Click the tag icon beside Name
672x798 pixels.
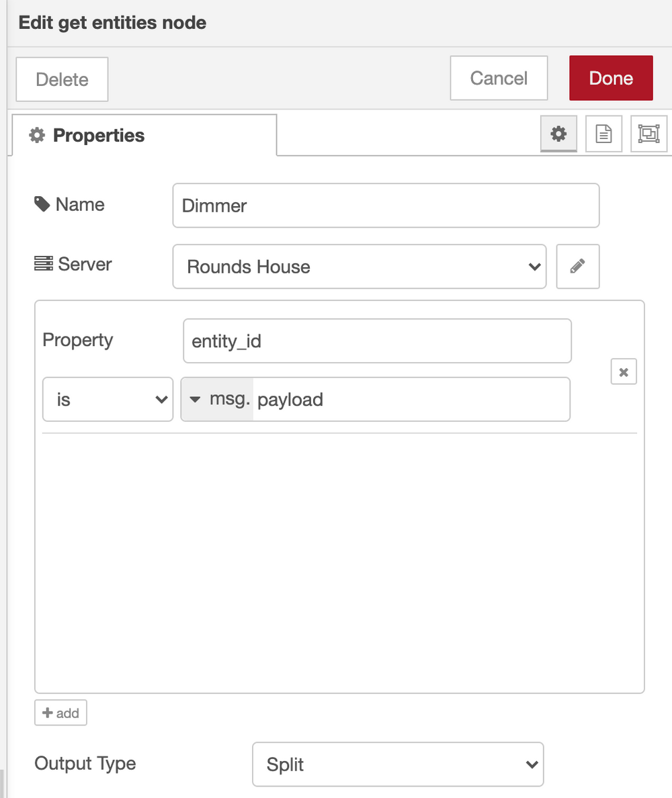[42, 204]
